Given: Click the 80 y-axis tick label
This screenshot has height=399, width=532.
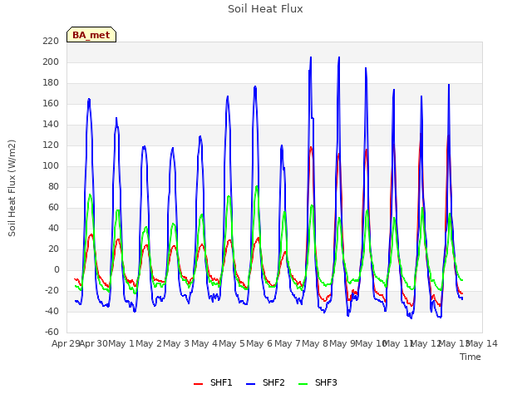Looking at the screenshot, I should 53,186.
